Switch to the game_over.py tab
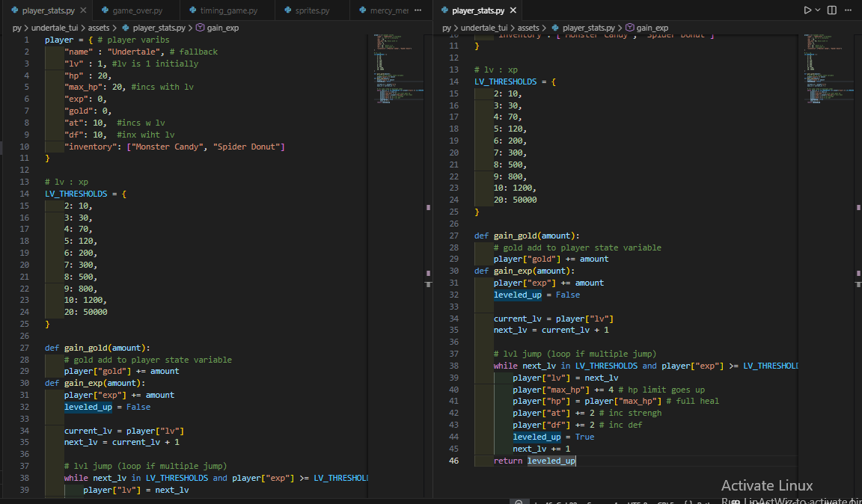The height and width of the screenshot is (504, 862). [x=137, y=11]
